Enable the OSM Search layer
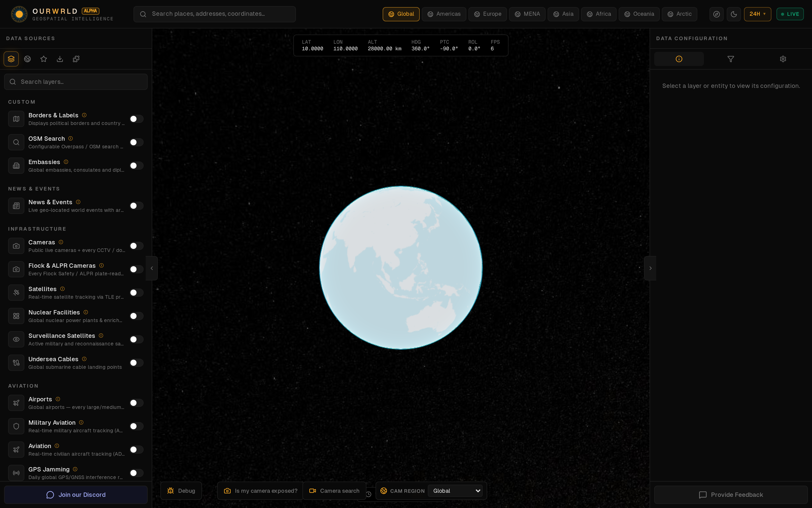This screenshot has width=812, height=508. click(137, 142)
